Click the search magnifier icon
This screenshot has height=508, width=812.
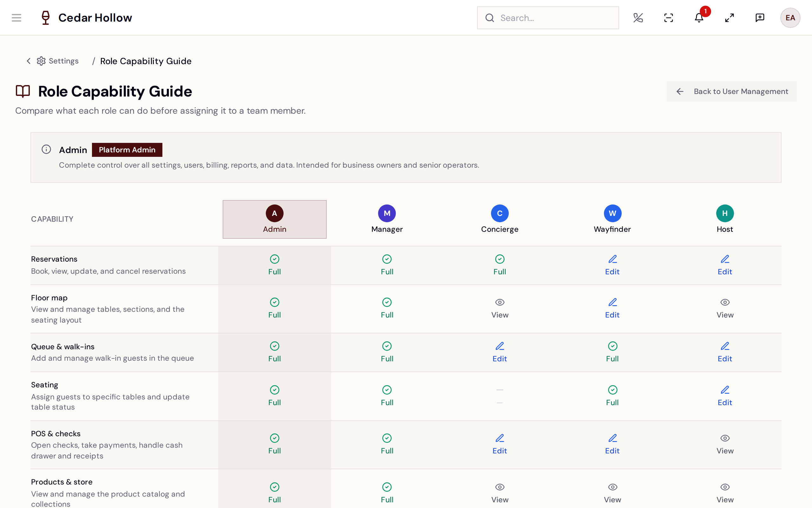[489, 18]
